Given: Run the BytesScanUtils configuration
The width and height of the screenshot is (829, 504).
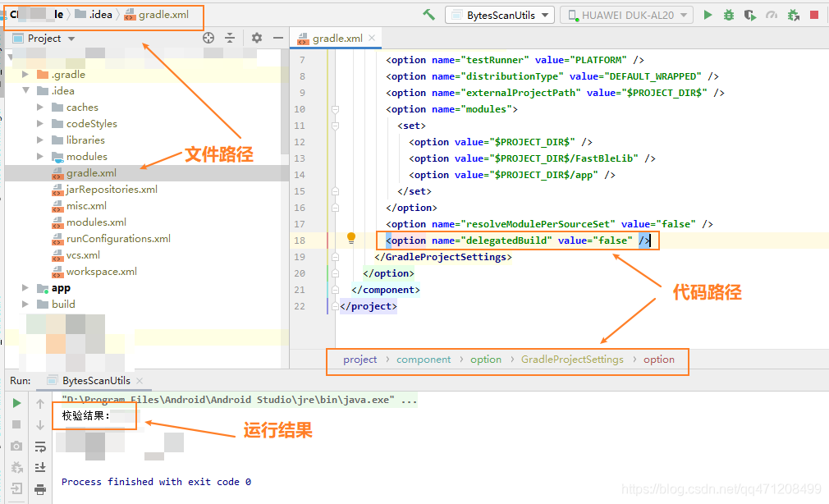Looking at the screenshot, I should [x=708, y=14].
